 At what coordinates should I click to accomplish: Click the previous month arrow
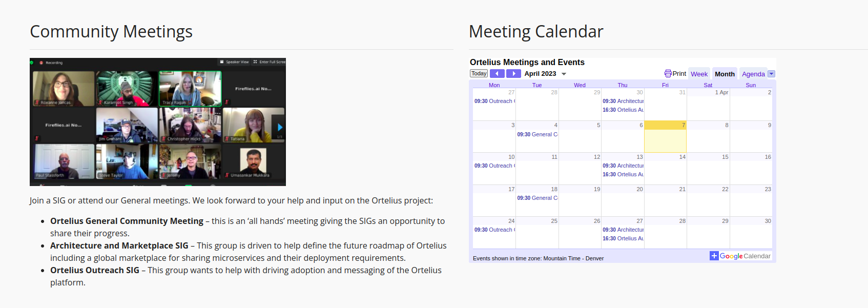(497, 73)
